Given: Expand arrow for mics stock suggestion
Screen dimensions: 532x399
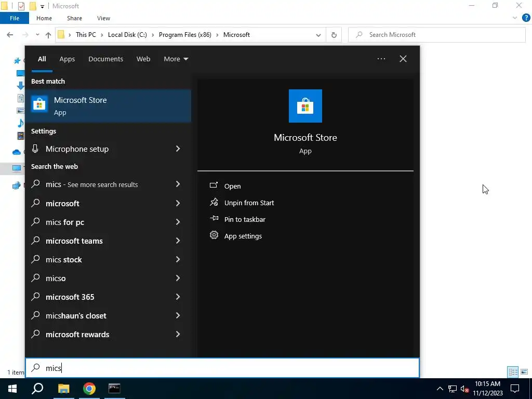Looking at the screenshot, I should (x=178, y=259).
